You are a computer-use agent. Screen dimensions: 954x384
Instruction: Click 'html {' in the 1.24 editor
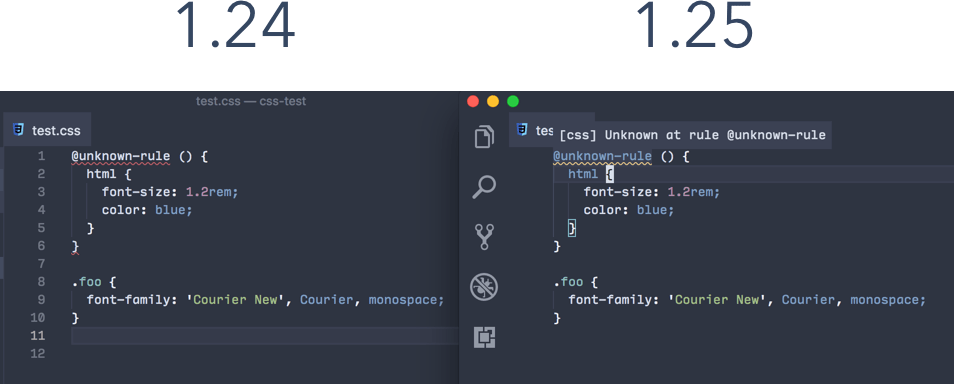click(110, 175)
